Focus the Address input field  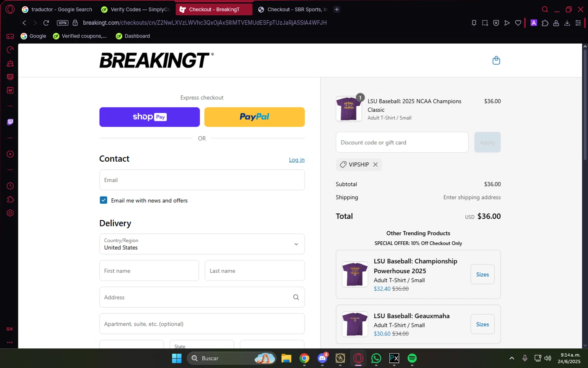tap(202, 297)
